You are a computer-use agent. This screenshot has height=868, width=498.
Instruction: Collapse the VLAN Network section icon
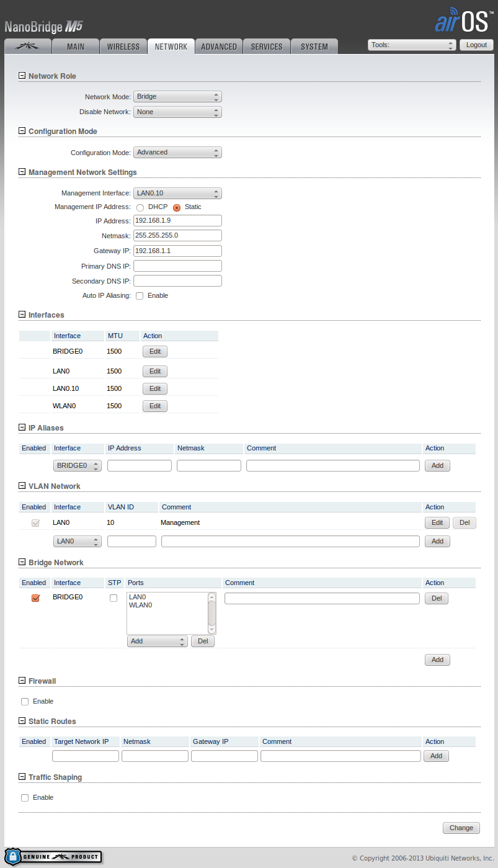click(x=22, y=486)
